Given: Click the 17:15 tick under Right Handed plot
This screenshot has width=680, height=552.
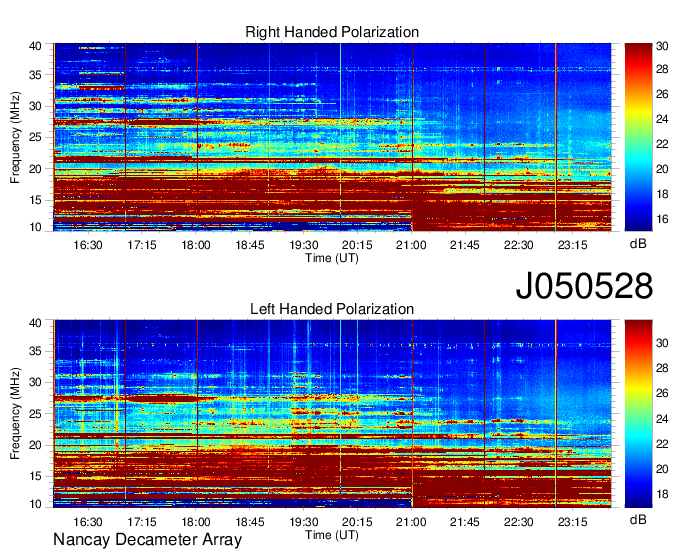Looking at the screenshot, I should (142, 245).
